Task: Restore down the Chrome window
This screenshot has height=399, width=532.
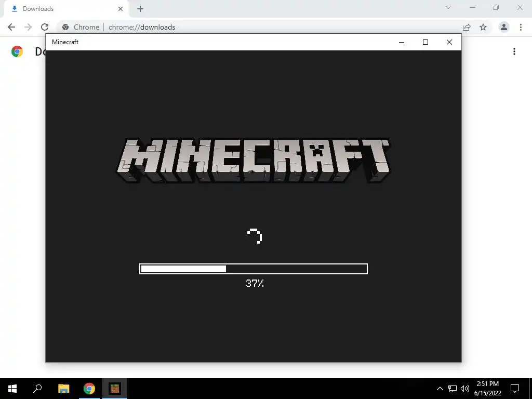Action: click(x=496, y=7)
